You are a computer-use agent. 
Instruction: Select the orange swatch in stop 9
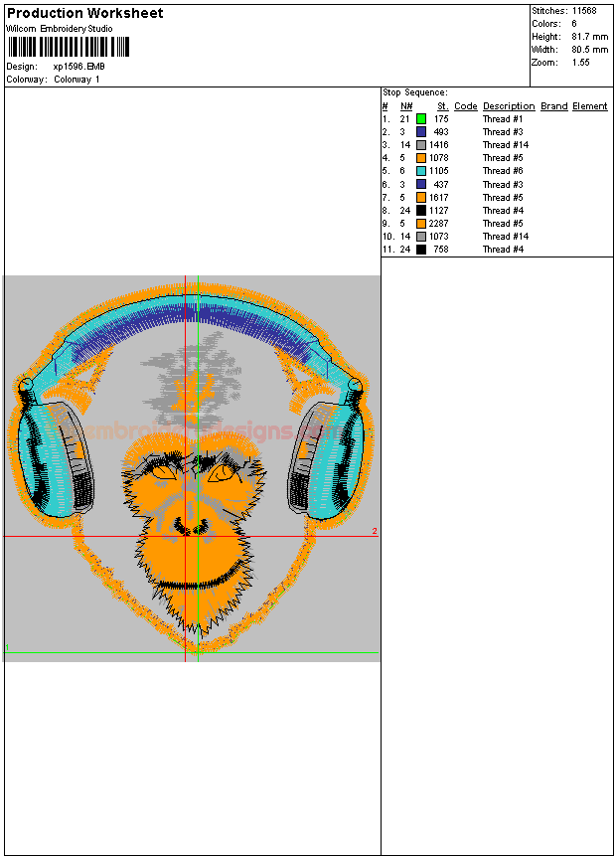click(421, 224)
